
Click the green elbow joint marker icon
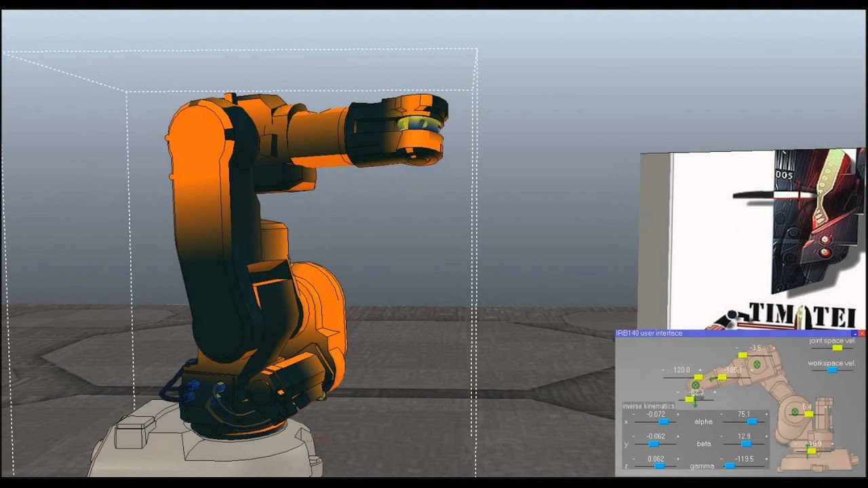click(757, 365)
